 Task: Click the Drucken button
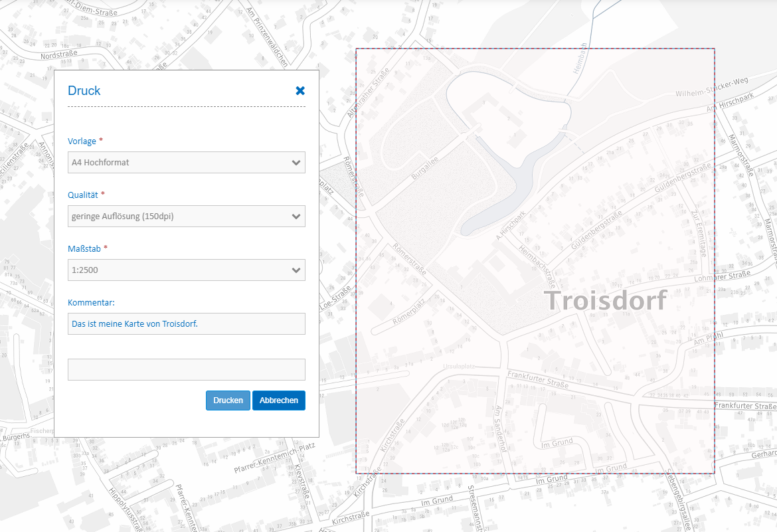(x=228, y=400)
